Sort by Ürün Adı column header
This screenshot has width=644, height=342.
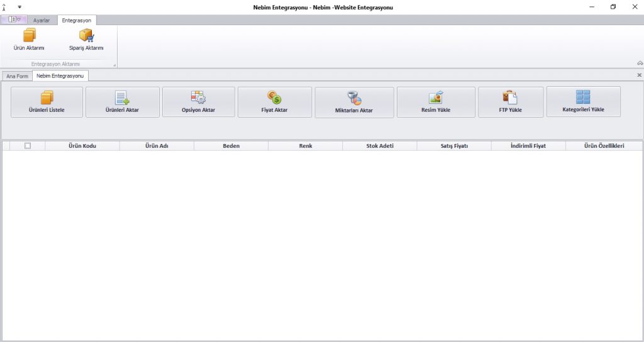click(157, 146)
